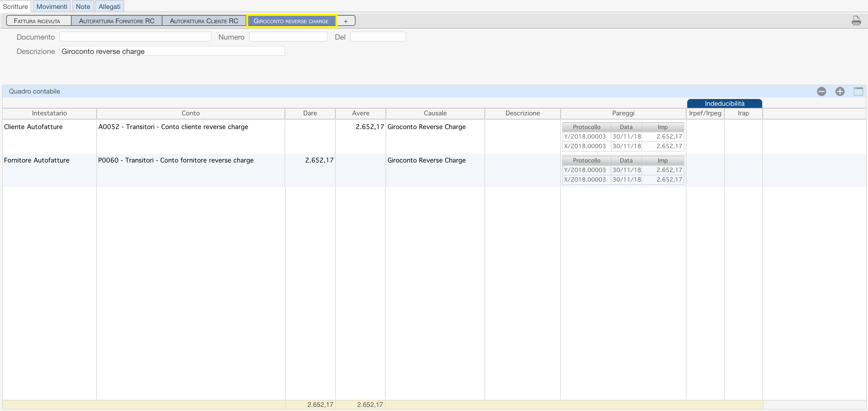Click Causale cell in Fornitore Autofatture row

click(435, 170)
